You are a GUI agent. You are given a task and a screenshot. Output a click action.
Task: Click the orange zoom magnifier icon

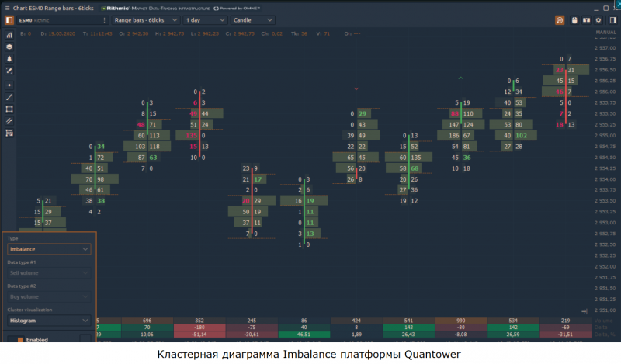tap(559, 19)
